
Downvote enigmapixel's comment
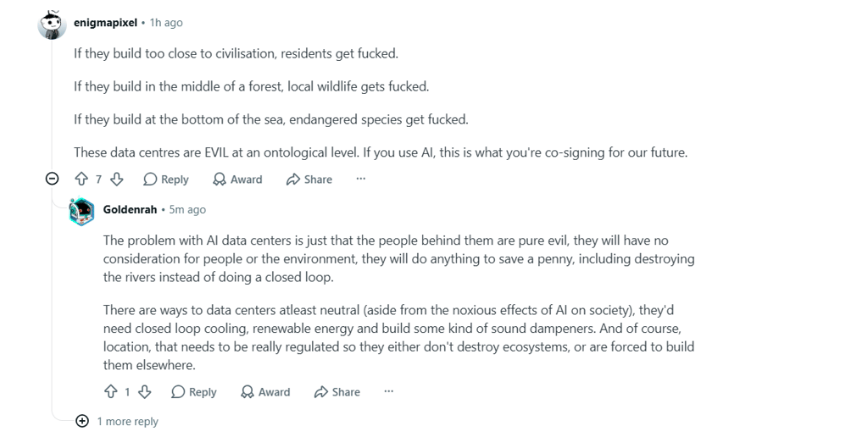pos(117,180)
